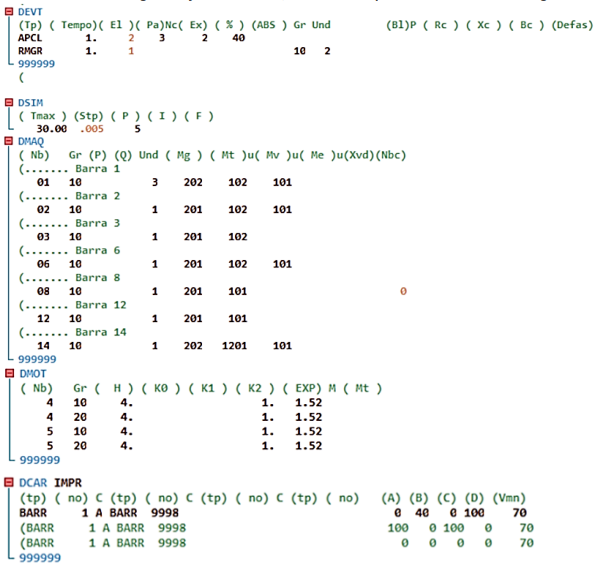Click the DMOT row 5 20

(x=184, y=446)
